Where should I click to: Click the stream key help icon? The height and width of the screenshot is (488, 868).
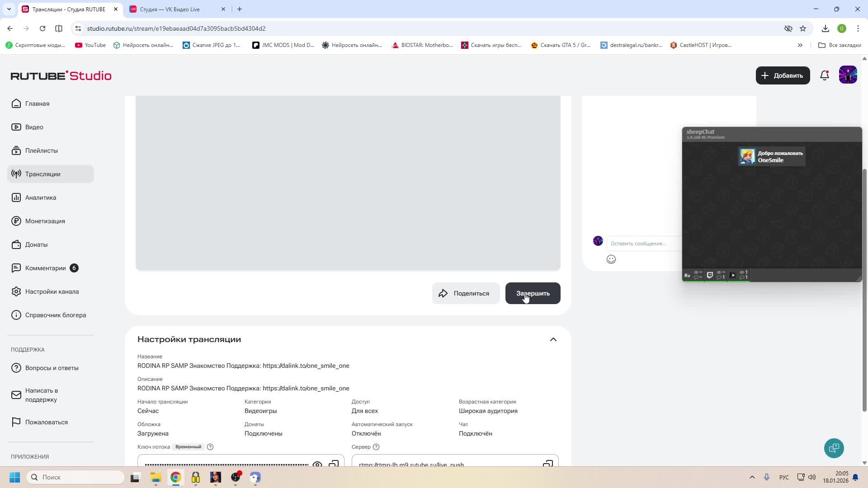[210, 447]
